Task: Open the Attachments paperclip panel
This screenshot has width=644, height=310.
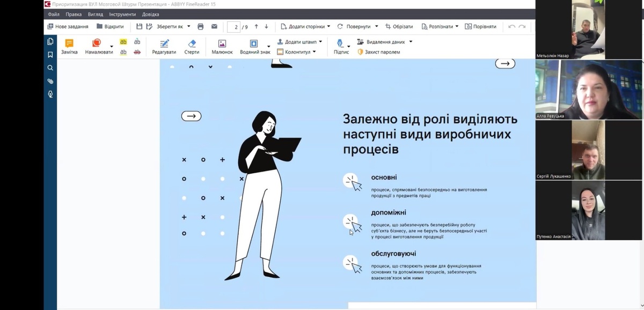Action: point(50,81)
